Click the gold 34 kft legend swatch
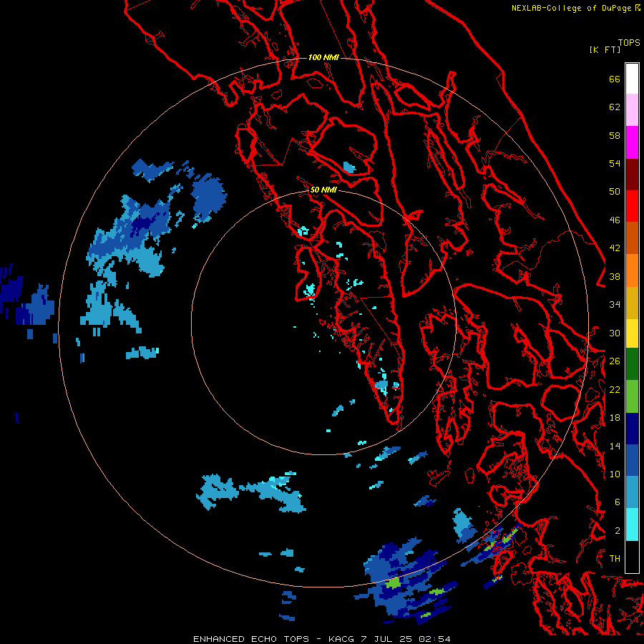This screenshot has width=644, height=644. tap(632, 303)
